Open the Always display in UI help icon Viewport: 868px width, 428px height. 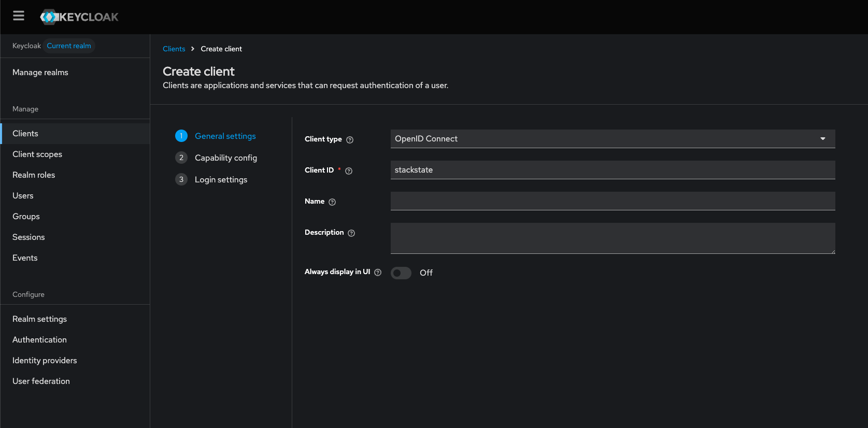[x=378, y=272]
